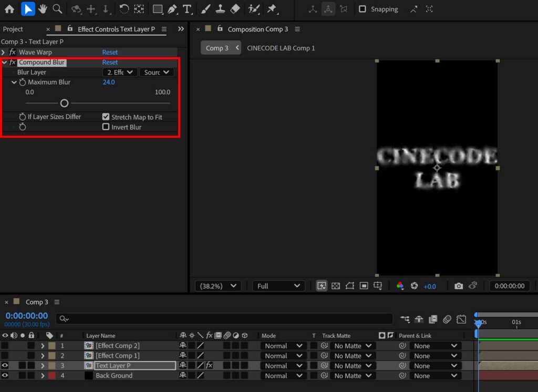Select the Rectangle shape tool
Viewport: 538px width, 392px height.
(x=158, y=9)
